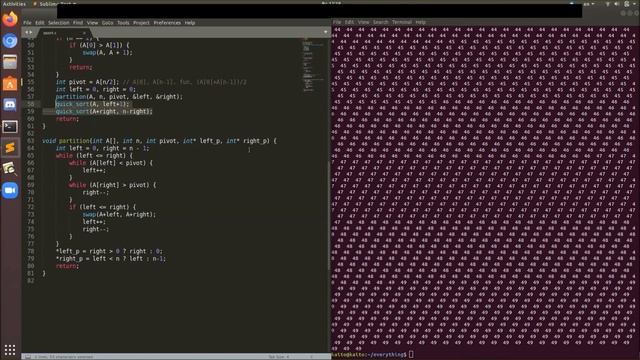Open the File menu in Sublime Text
The height and width of the screenshot is (360, 640).
[x=27, y=23]
